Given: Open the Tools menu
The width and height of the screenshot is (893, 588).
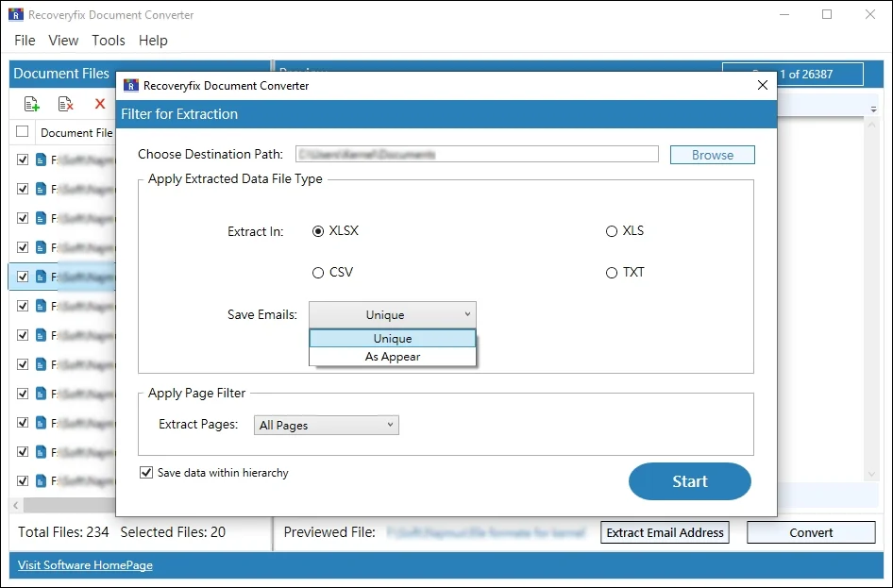Looking at the screenshot, I should (x=109, y=41).
